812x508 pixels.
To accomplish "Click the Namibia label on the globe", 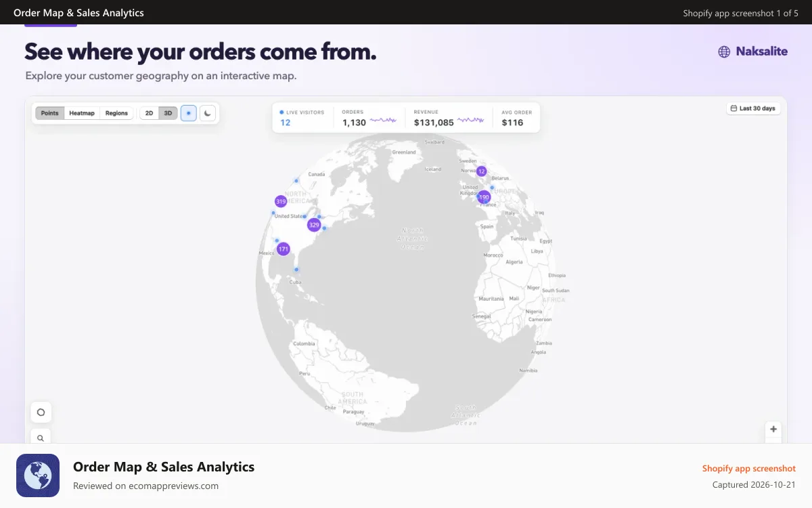I will click(x=528, y=371).
